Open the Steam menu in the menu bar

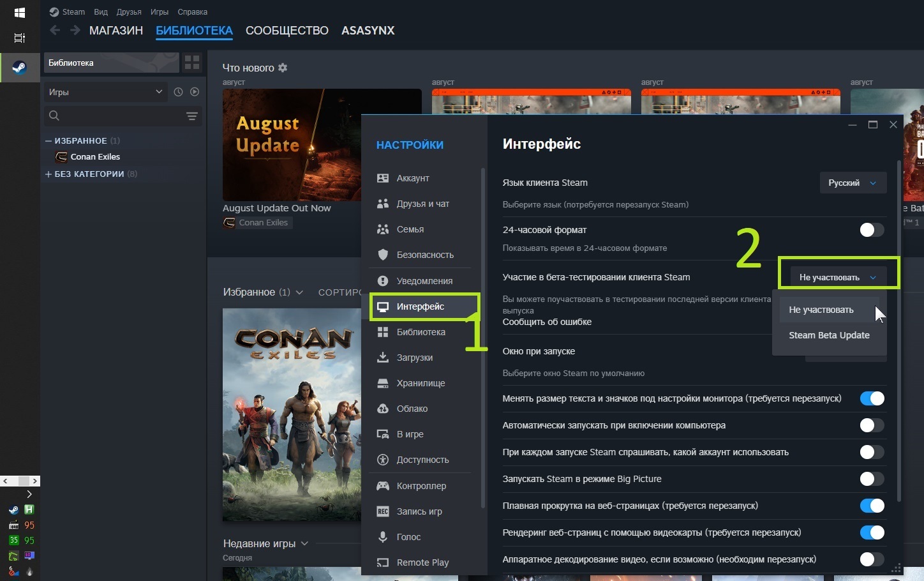[x=73, y=11]
